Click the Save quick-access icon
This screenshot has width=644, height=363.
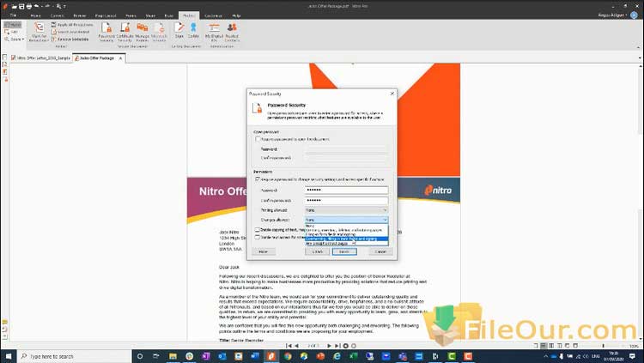pos(21,7)
